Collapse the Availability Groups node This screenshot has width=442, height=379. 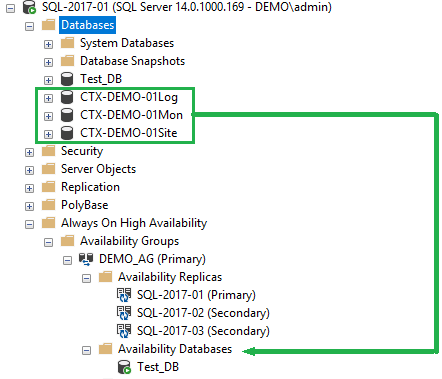[x=48, y=242]
